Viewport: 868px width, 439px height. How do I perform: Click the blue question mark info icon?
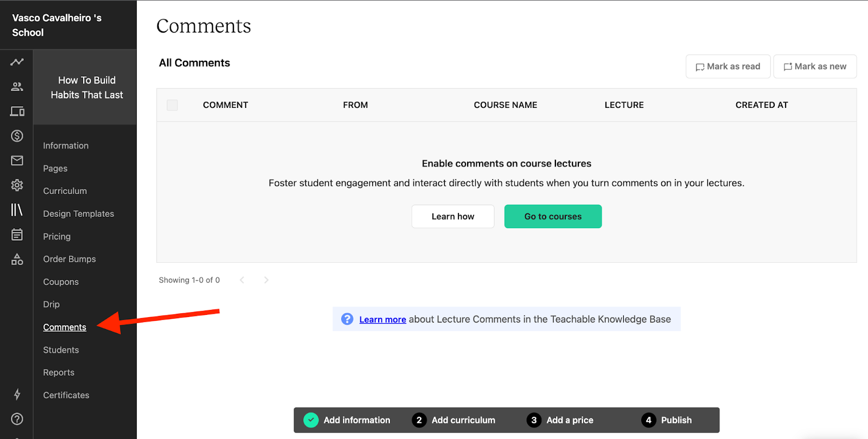pyautogui.click(x=347, y=319)
